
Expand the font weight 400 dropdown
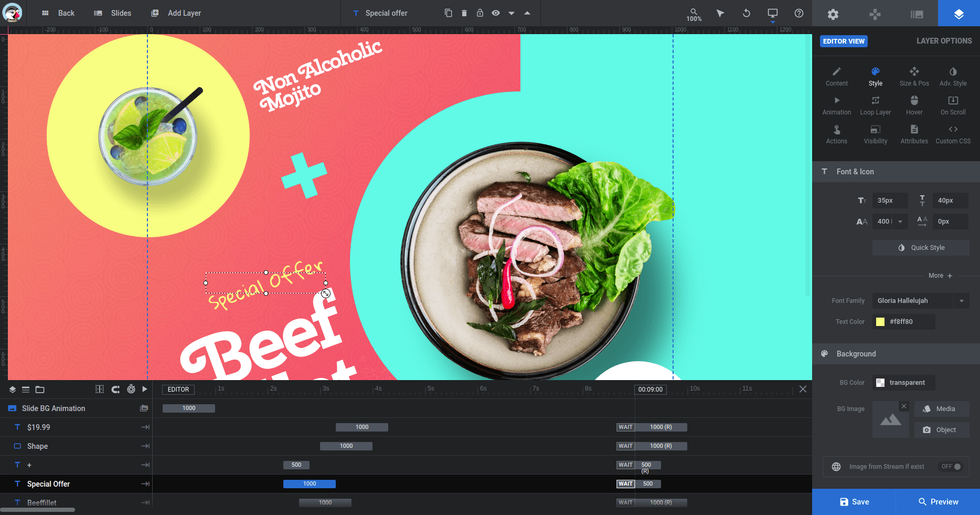(900, 222)
